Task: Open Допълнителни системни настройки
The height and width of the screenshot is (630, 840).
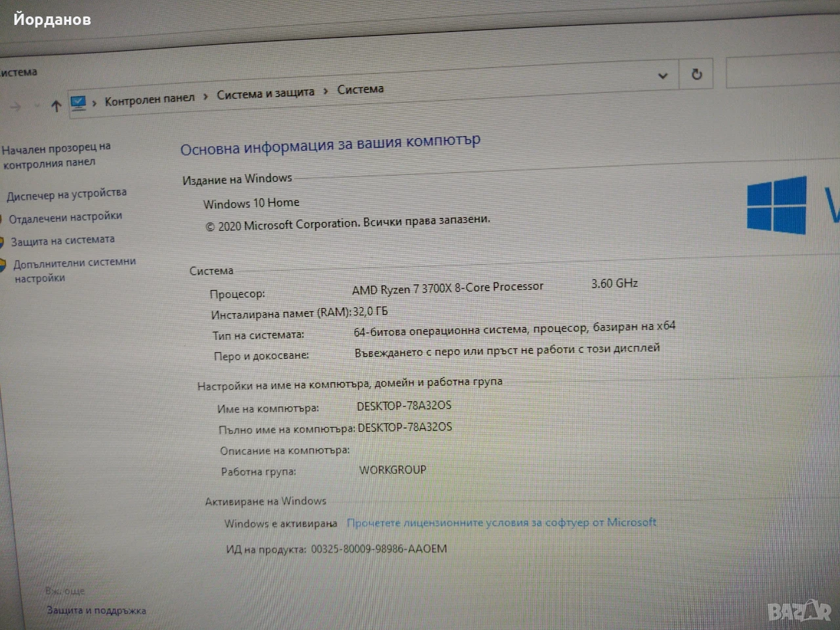Action: pos(75,270)
